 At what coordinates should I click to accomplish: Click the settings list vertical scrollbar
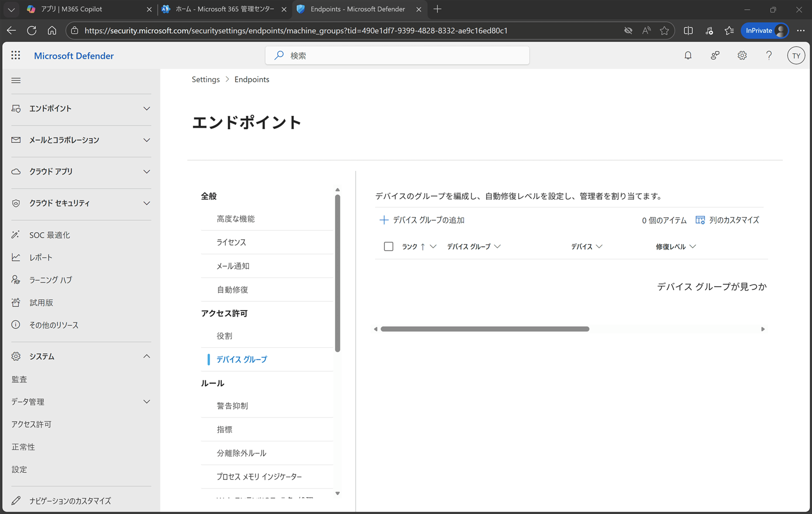pos(337,273)
